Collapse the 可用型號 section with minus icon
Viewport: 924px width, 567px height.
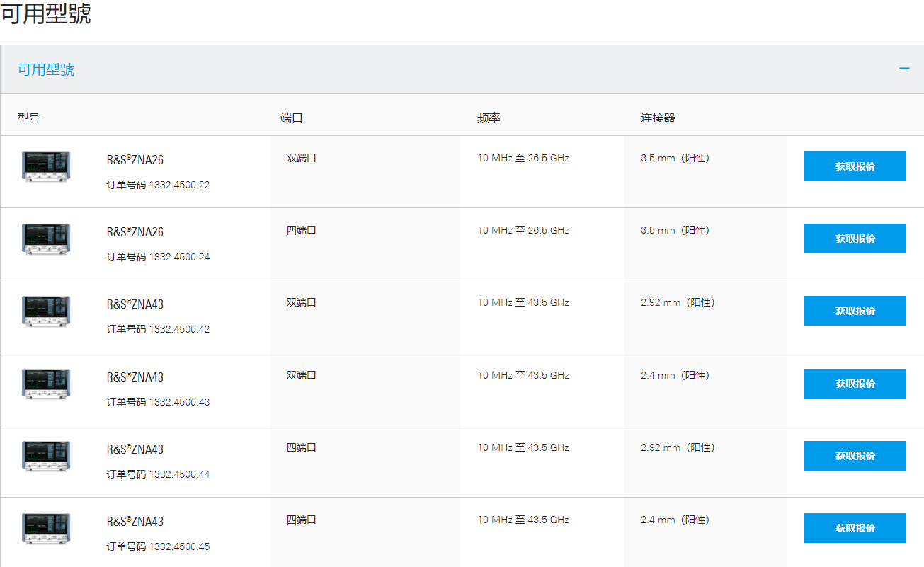pyautogui.click(x=903, y=69)
